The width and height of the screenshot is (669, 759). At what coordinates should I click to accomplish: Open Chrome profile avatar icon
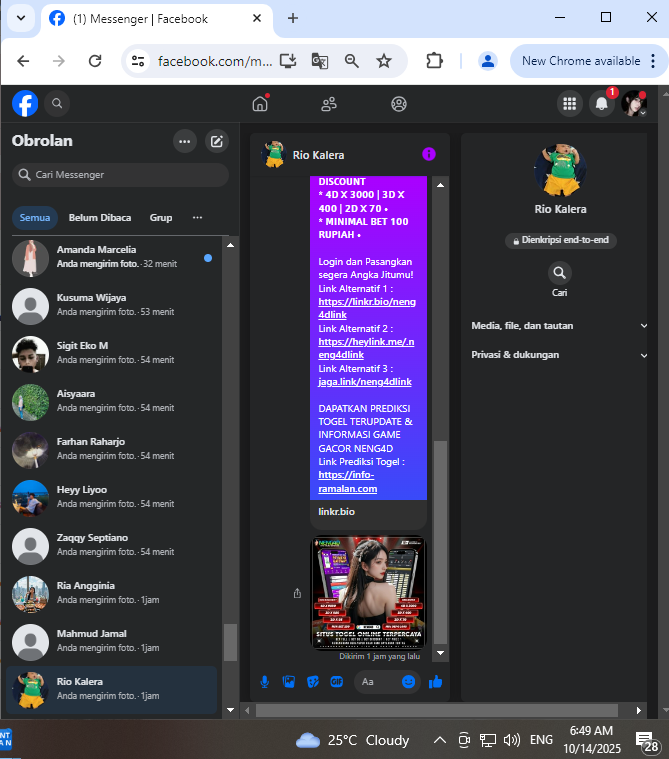[488, 61]
